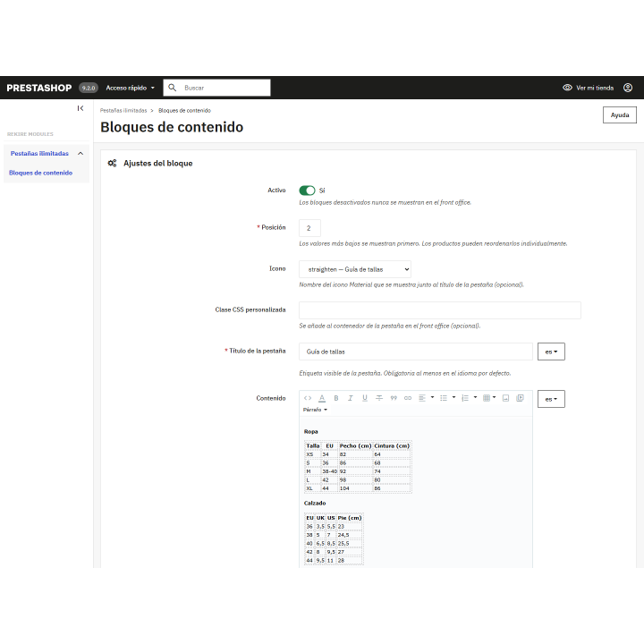Expand the numbered list style arrow
This screenshot has width=644, height=644.
pyautogui.click(x=475, y=397)
